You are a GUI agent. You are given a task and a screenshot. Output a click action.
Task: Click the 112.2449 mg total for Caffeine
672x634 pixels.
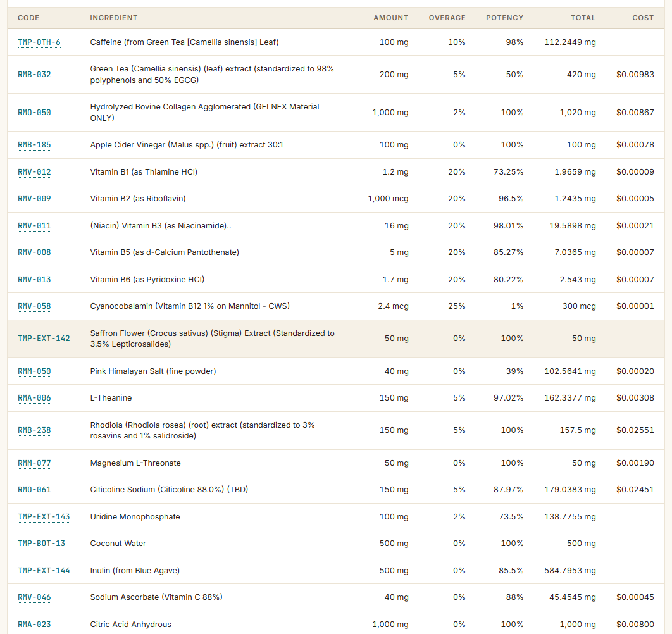point(570,42)
